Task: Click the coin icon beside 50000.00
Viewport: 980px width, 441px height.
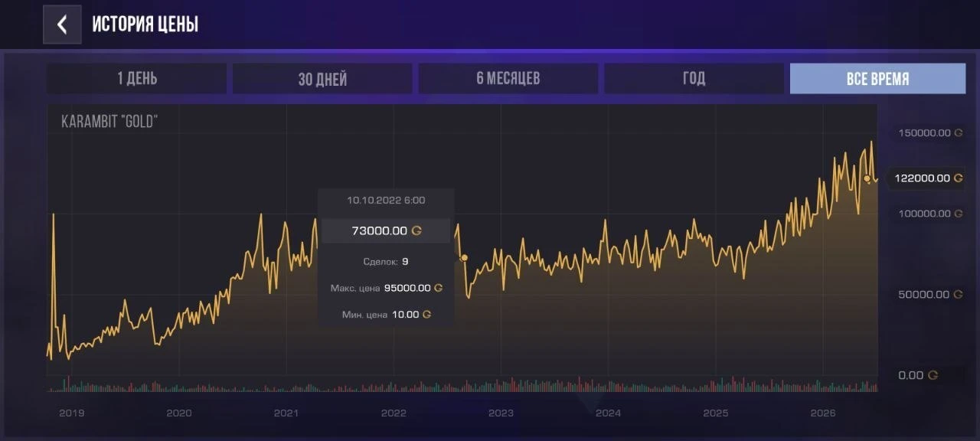Action: (957, 294)
